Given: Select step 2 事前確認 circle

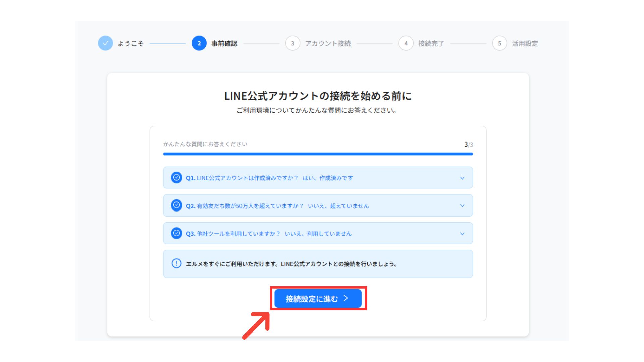Looking at the screenshot, I should coord(199,43).
